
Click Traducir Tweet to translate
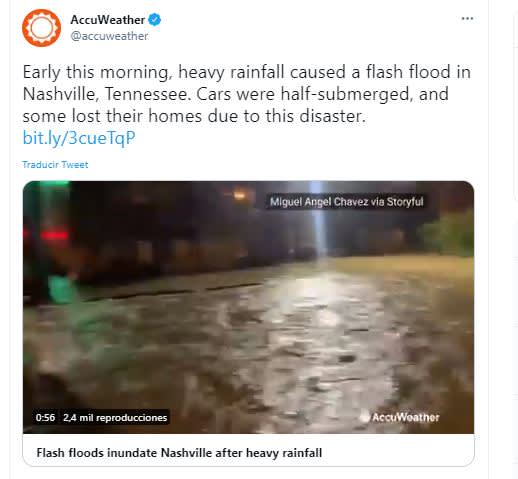55,165
